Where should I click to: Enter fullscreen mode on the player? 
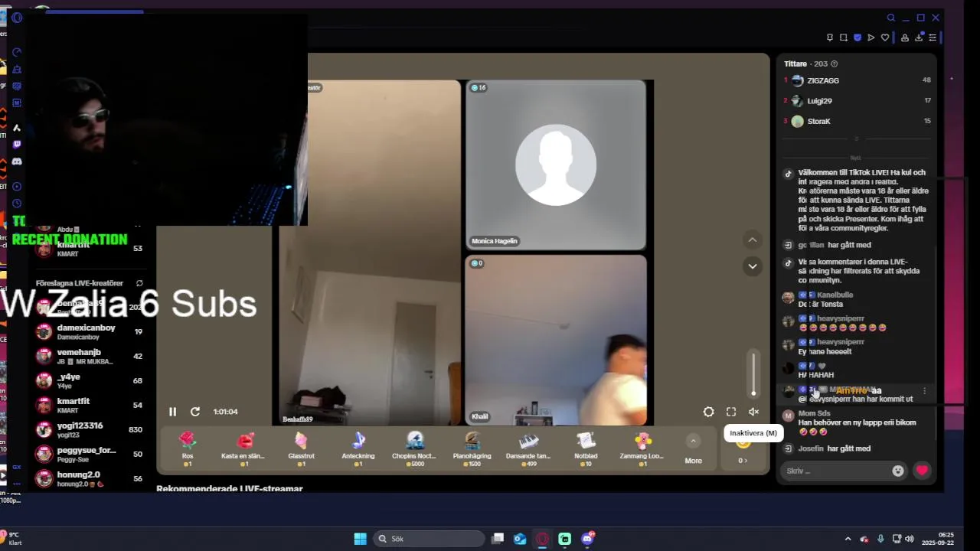coord(731,412)
